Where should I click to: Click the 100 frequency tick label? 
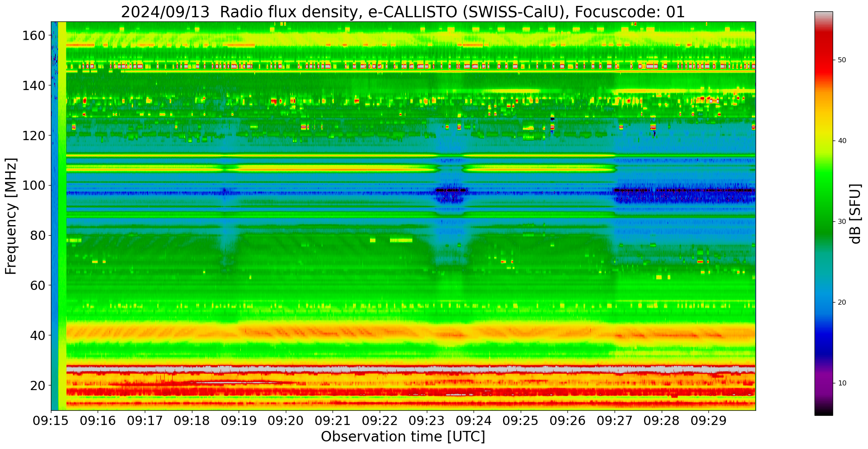pos(34,185)
